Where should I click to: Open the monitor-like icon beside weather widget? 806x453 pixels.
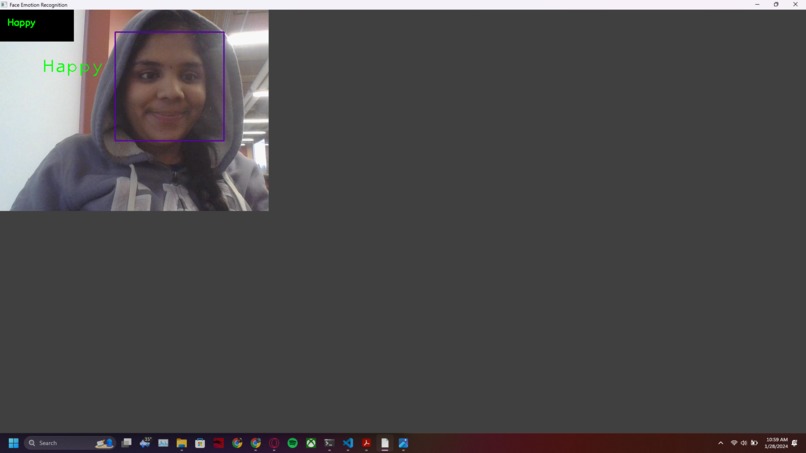click(x=163, y=443)
